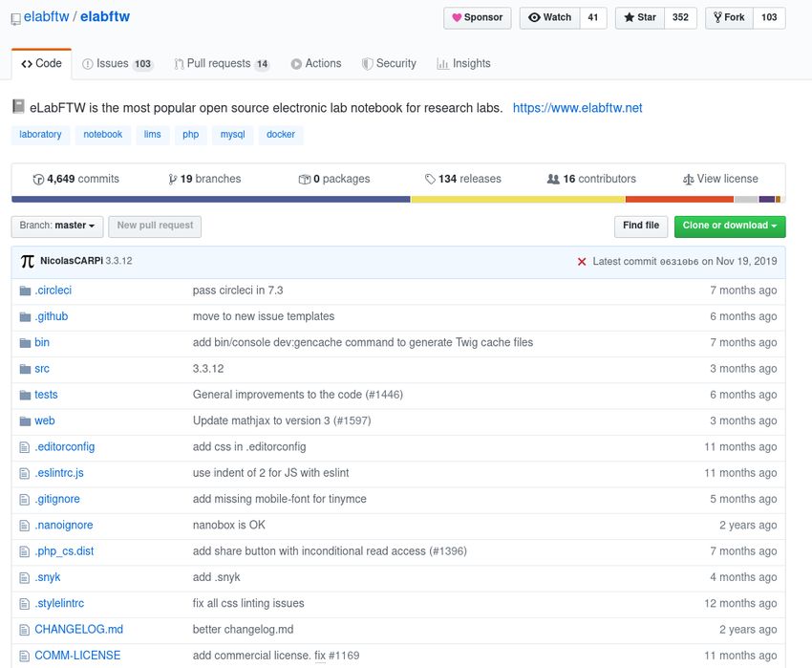812x668 pixels.
Task: Select the docker topic tag
Action: pyautogui.click(x=281, y=135)
